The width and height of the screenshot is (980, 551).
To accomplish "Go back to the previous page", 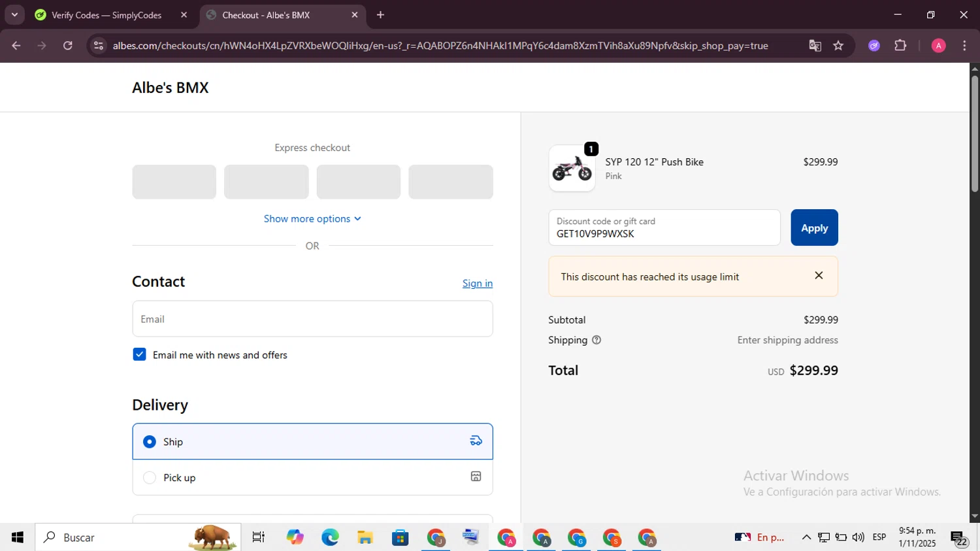I will [16, 46].
